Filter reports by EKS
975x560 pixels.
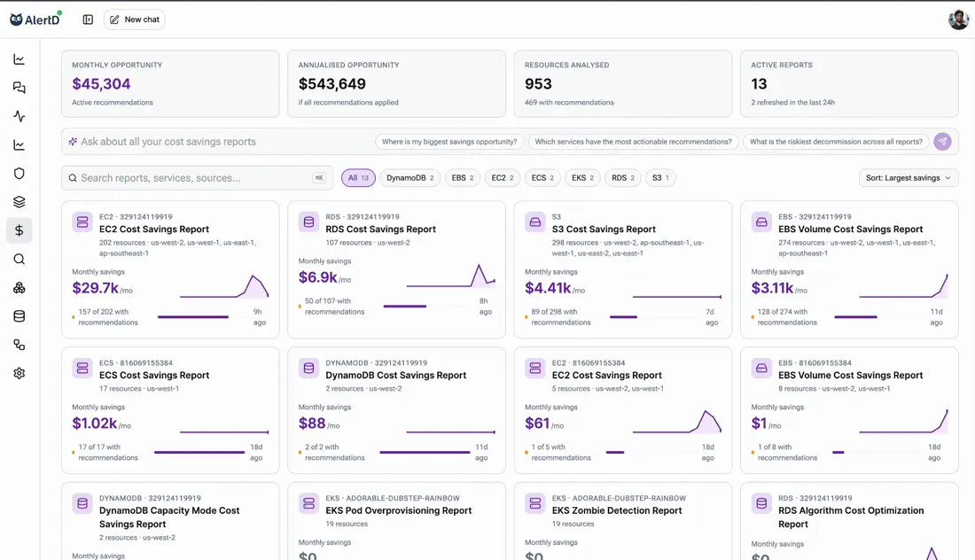(582, 178)
